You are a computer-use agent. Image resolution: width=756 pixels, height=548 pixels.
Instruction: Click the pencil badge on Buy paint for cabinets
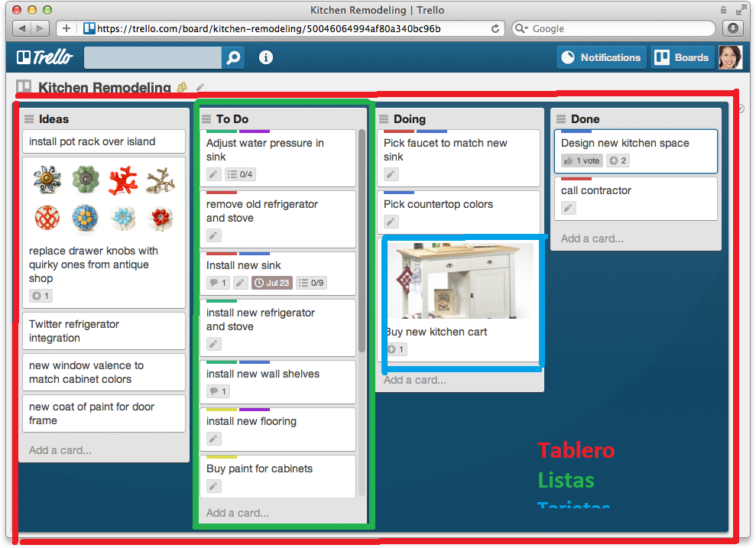coord(213,486)
